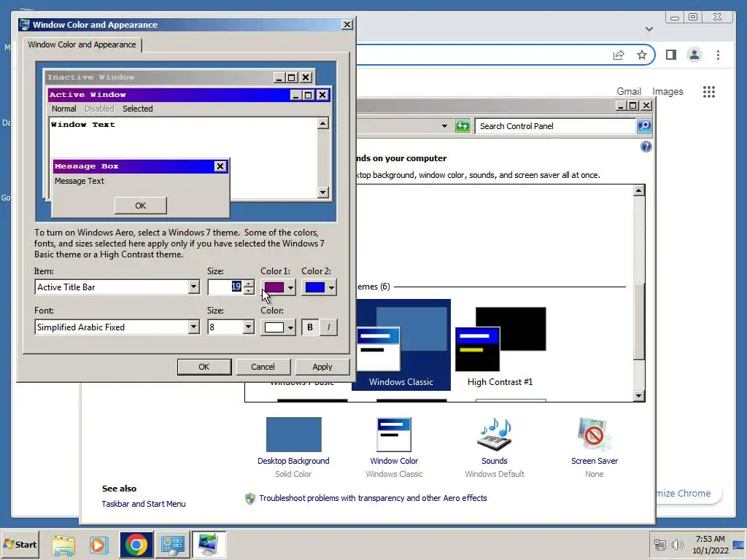Open the Gmail link
747x560 pixels.
629,91
